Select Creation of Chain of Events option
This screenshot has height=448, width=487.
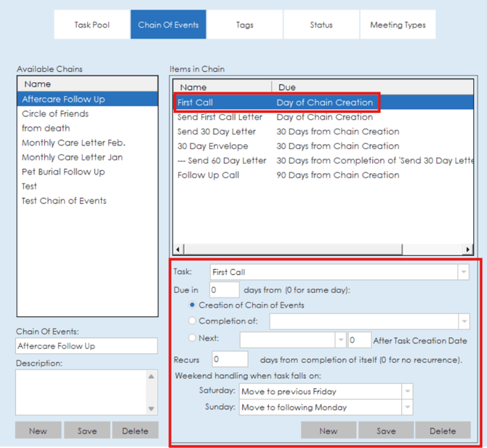pos(193,305)
